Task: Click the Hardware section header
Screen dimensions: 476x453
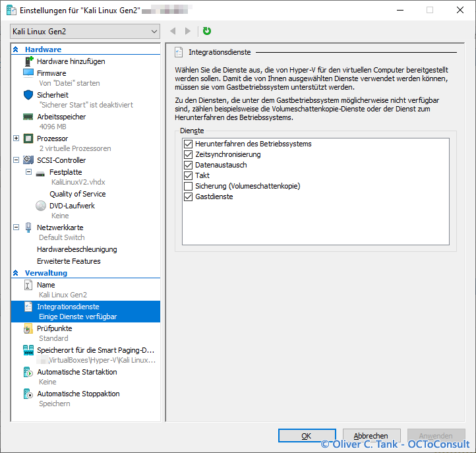Action: 43,49
